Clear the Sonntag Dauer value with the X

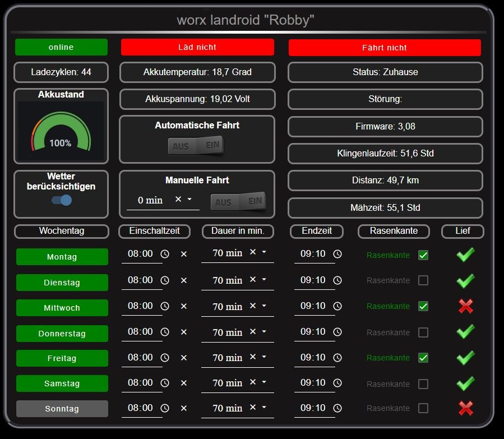click(253, 407)
